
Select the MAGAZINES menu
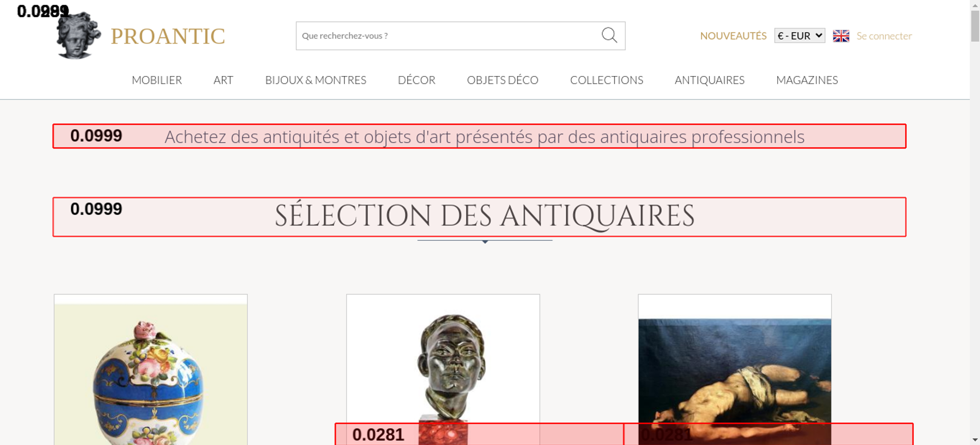(807, 80)
